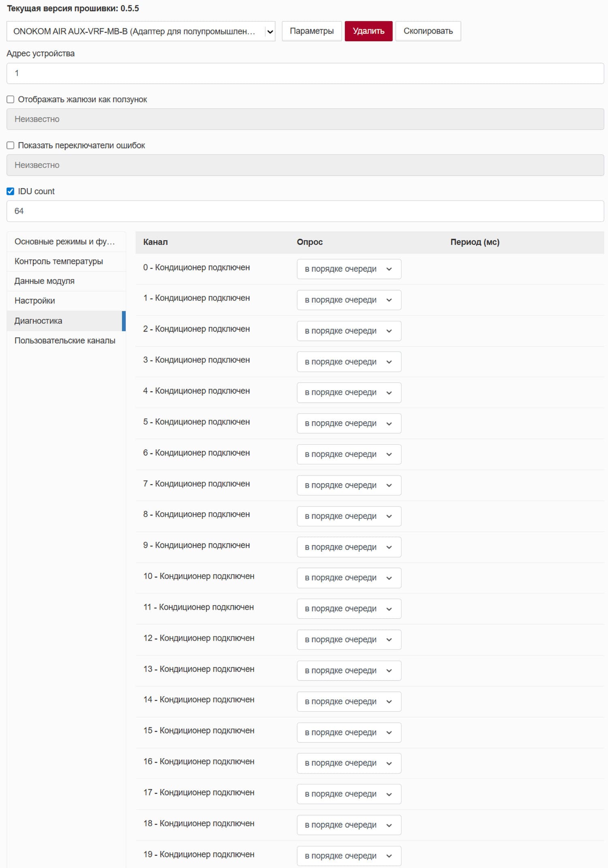
Task: Enable Отображать жалюзи как ползунок checkbox
Action: point(11,100)
